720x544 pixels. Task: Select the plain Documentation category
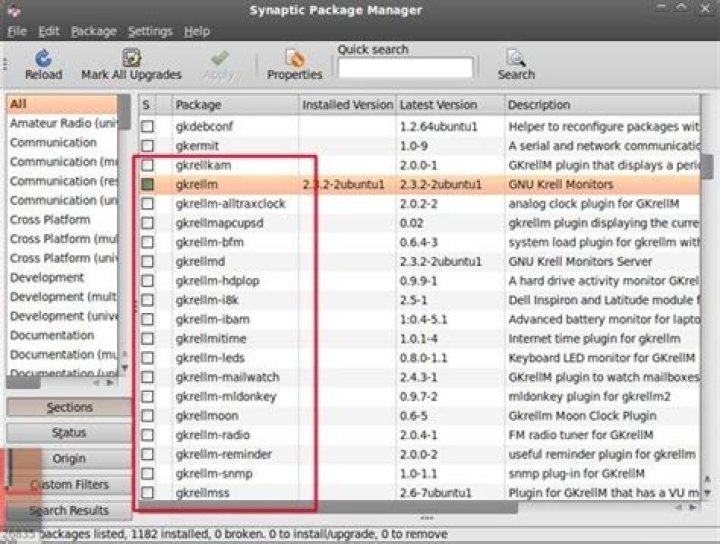point(62,336)
